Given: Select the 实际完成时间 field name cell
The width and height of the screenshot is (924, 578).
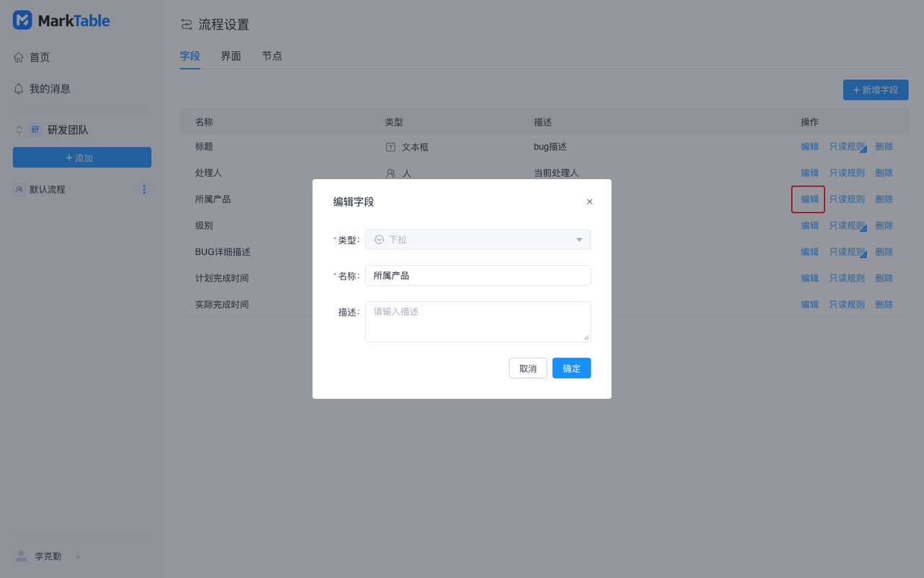Looking at the screenshot, I should pyautogui.click(x=222, y=305).
